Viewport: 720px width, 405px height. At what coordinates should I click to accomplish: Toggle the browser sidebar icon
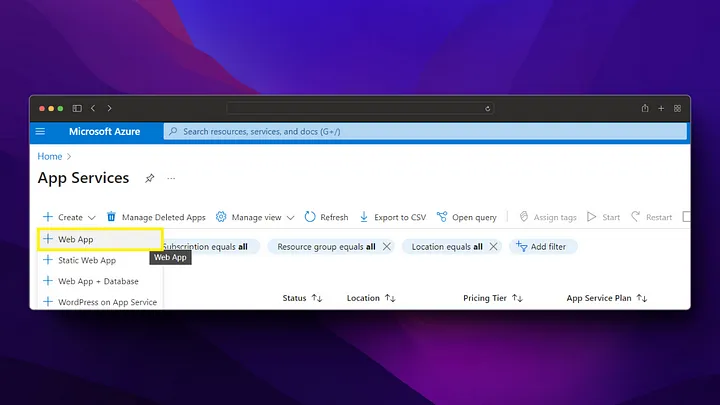[77, 108]
